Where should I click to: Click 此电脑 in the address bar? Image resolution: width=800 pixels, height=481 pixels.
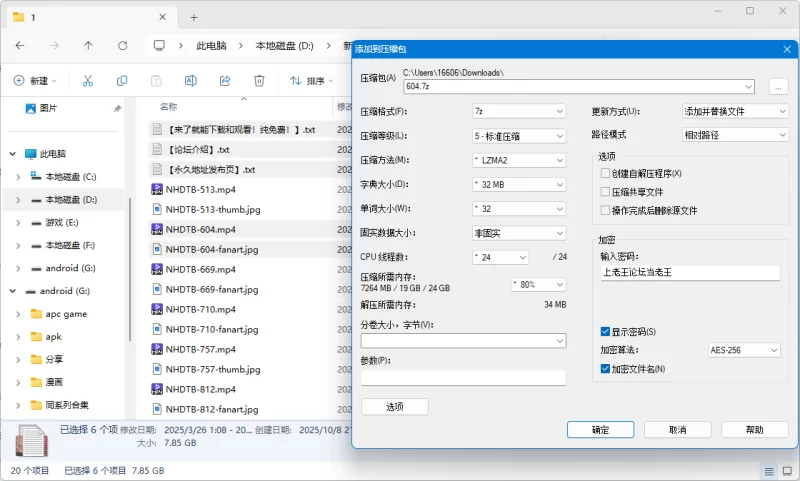211,46
